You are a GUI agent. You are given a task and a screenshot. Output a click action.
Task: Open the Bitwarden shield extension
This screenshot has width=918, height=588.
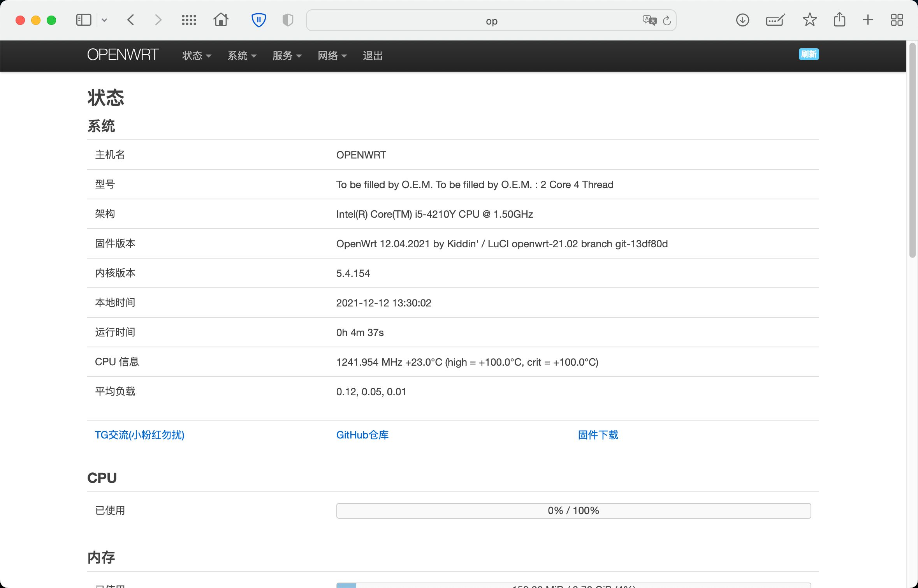(x=259, y=20)
